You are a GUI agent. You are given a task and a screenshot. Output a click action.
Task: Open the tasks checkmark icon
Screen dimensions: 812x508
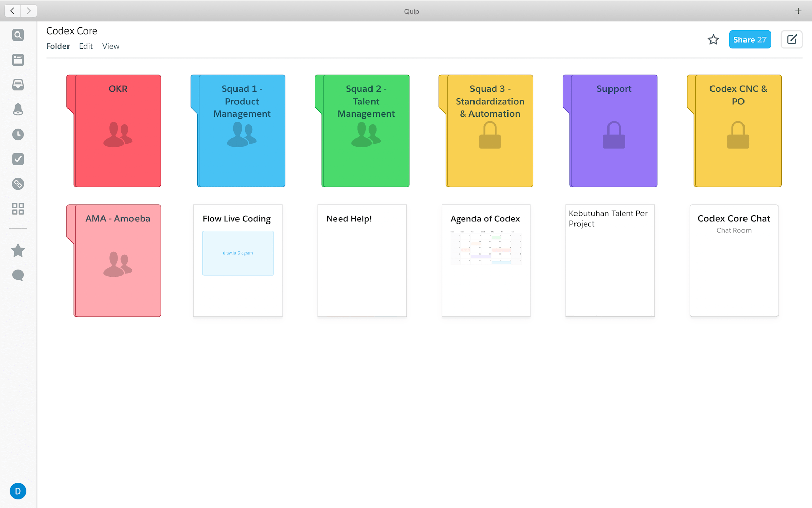coord(18,159)
